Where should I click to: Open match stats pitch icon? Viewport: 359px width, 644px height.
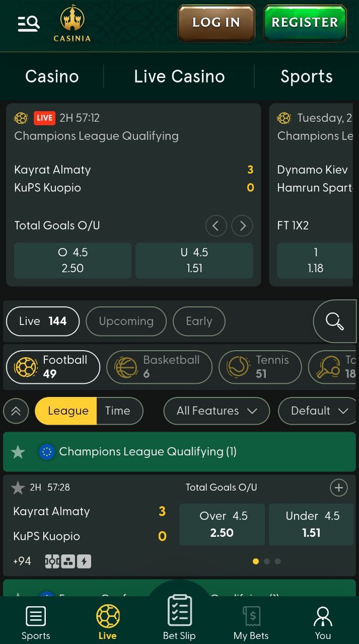point(52,561)
